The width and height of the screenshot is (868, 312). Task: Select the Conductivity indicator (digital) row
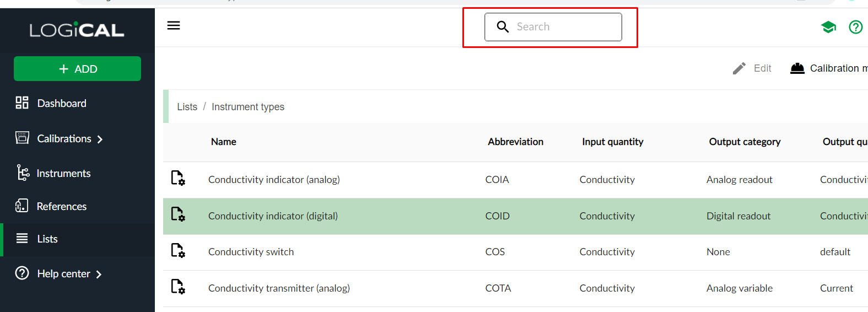(273, 216)
